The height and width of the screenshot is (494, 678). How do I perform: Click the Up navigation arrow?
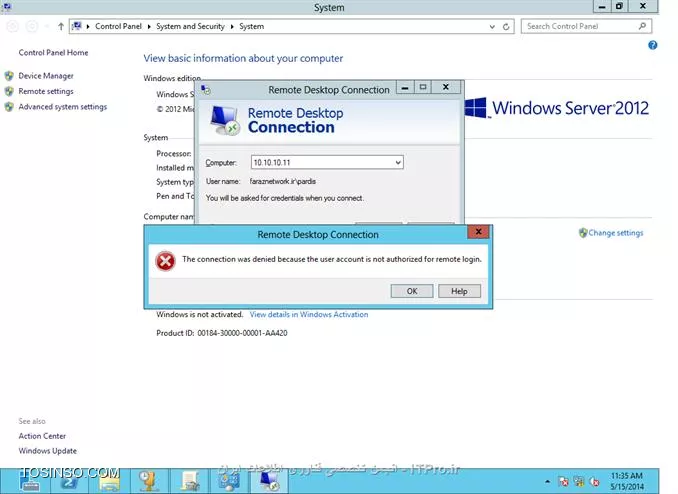click(61, 27)
